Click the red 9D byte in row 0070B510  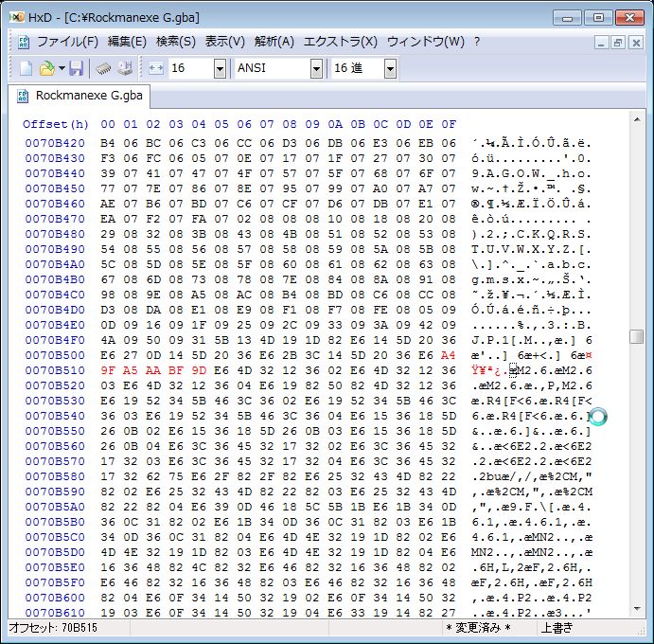[x=199, y=370]
